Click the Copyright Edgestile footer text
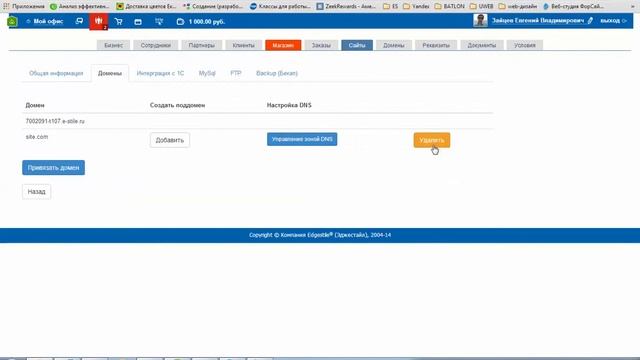 pyautogui.click(x=320, y=235)
